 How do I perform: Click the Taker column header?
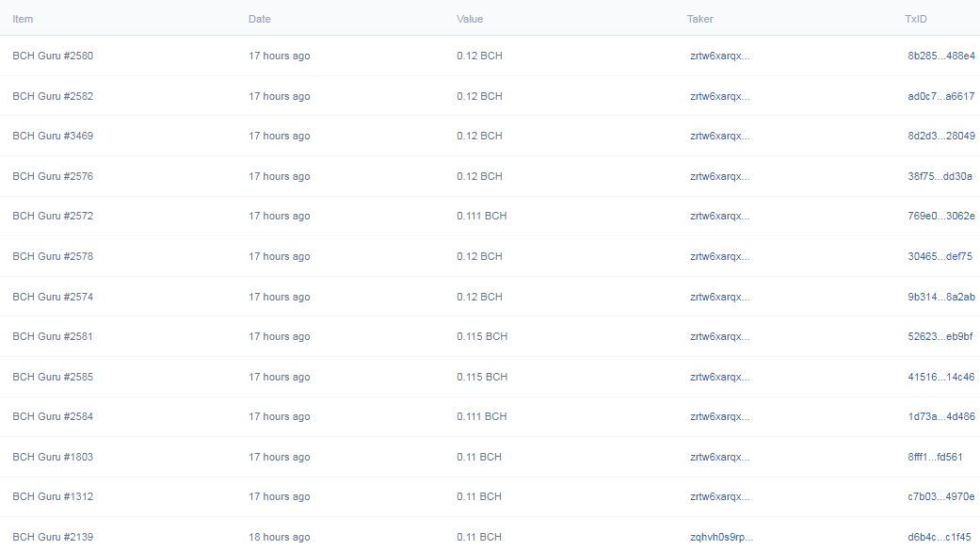point(700,19)
